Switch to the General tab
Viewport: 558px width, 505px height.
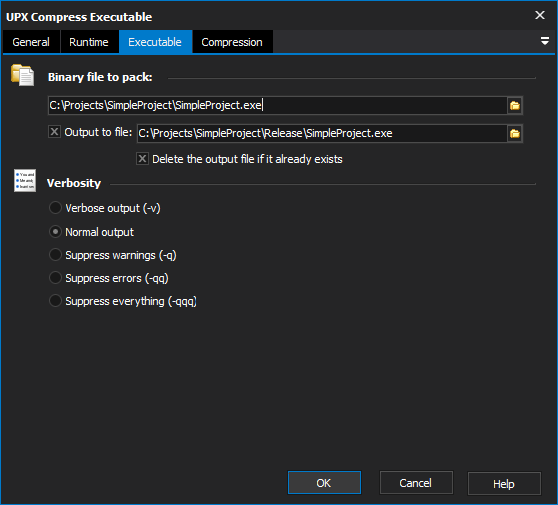click(x=31, y=42)
